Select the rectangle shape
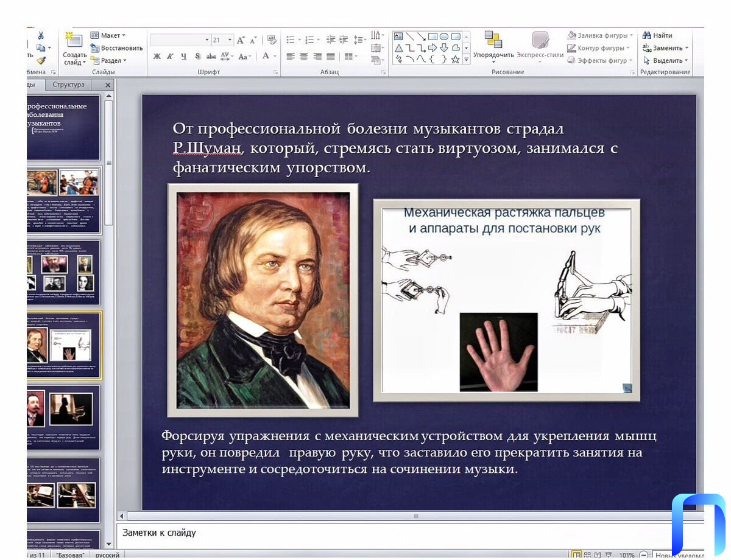Screen dimensions: 731x560 coord(433,36)
